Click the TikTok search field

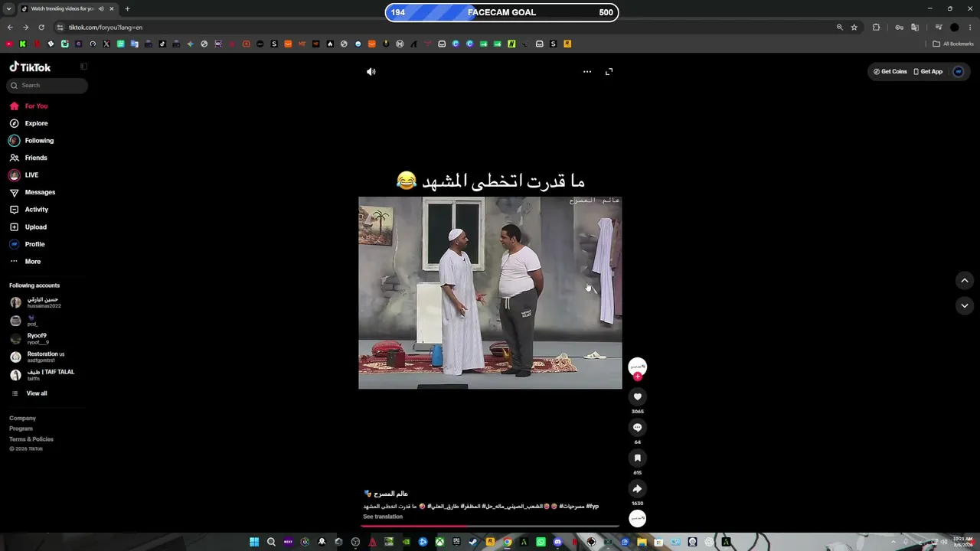[x=47, y=86]
